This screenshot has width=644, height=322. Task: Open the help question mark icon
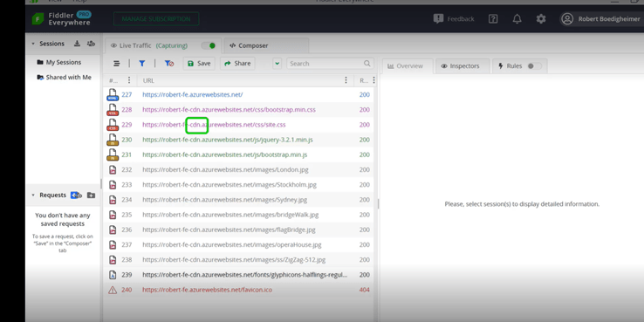tap(493, 19)
